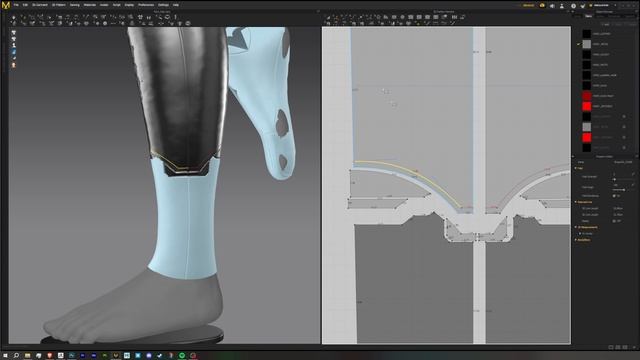Open the Sewing menu
The image size is (640, 360).
click(x=75, y=5)
